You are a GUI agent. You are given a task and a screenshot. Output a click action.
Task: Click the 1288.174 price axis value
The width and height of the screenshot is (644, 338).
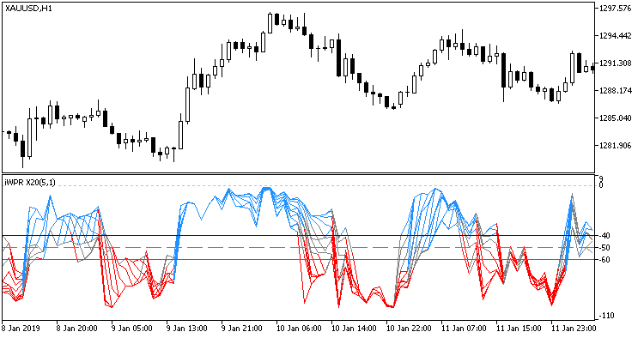click(615, 91)
